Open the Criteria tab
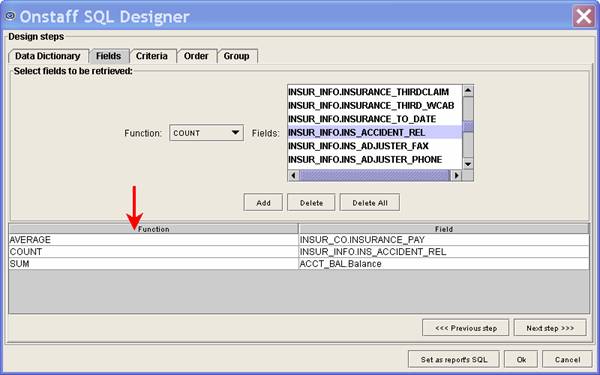The image size is (600, 375). coord(152,56)
